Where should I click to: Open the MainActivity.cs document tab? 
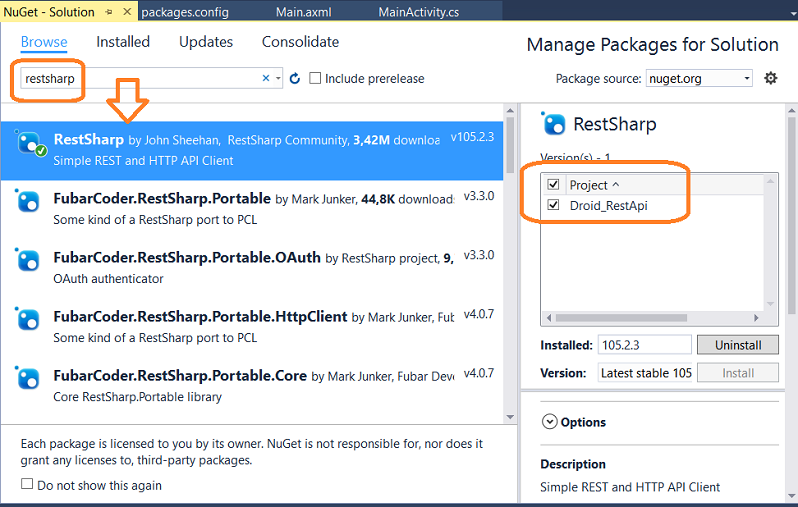418,12
